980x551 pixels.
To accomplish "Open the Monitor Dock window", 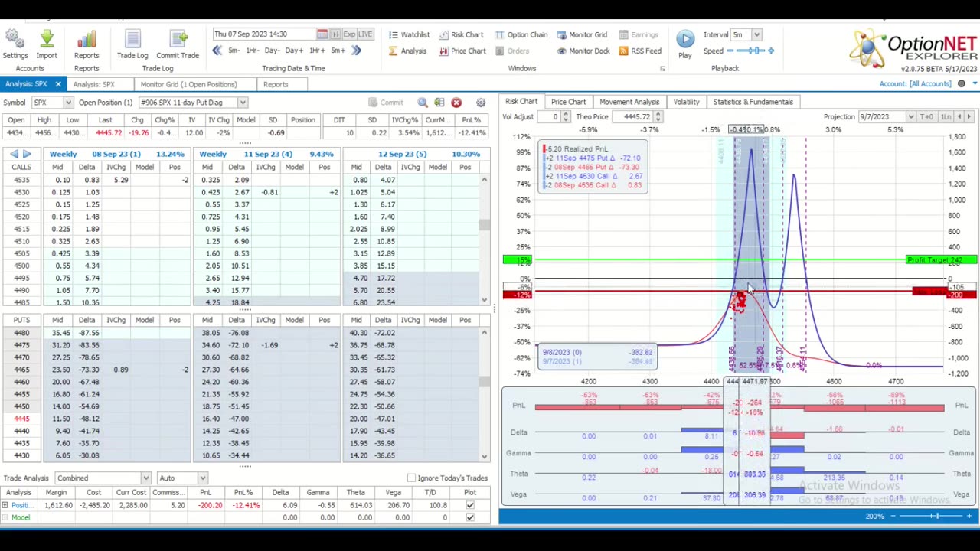I will (x=583, y=51).
